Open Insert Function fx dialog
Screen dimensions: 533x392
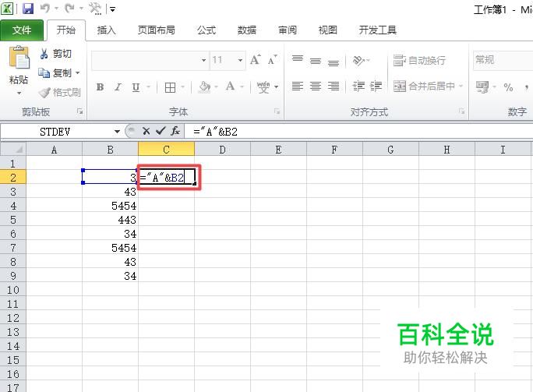click(x=175, y=131)
